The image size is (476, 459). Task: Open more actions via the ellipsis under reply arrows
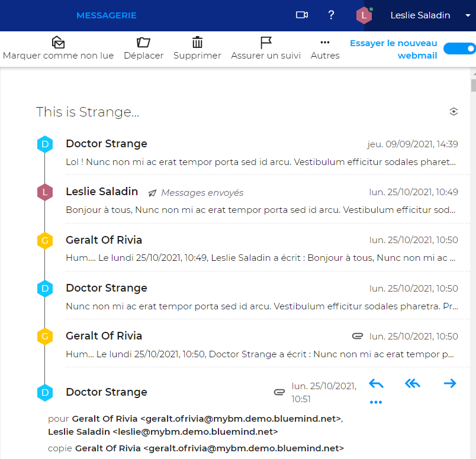(x=376, y=402)
